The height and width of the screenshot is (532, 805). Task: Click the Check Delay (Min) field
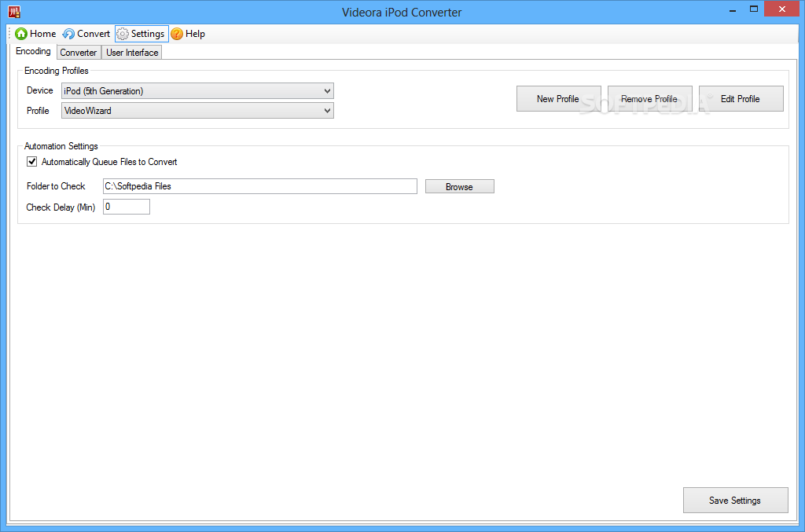127,207
